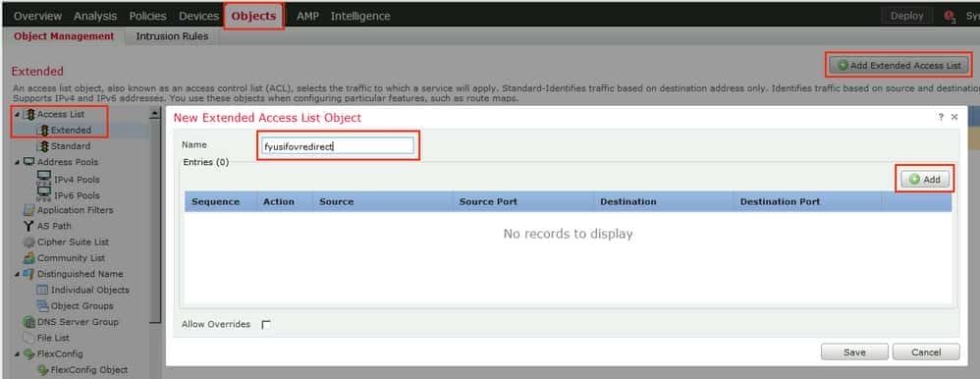Open the Devices menu
This screenshot has height=379, width=980.
tap(198, 17)
